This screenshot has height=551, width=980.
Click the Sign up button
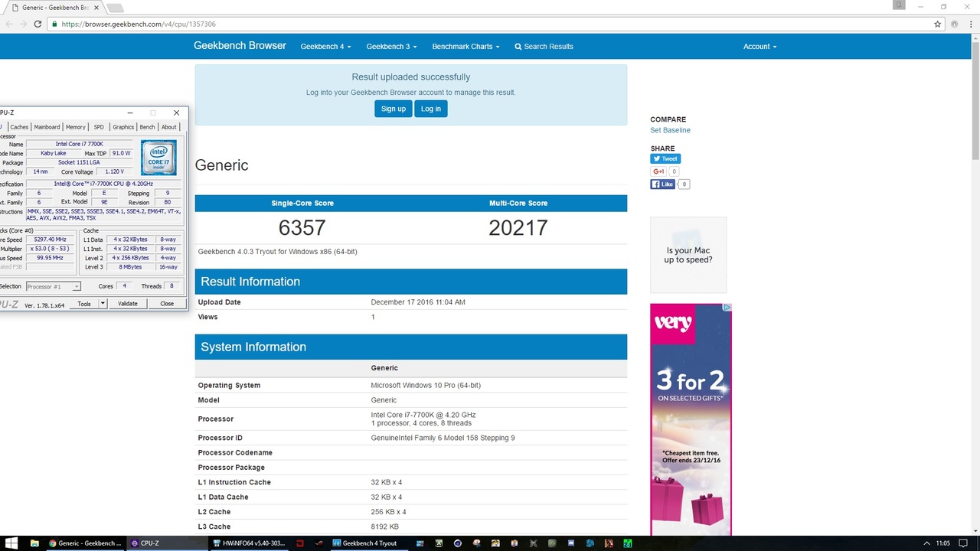[394, 109]
